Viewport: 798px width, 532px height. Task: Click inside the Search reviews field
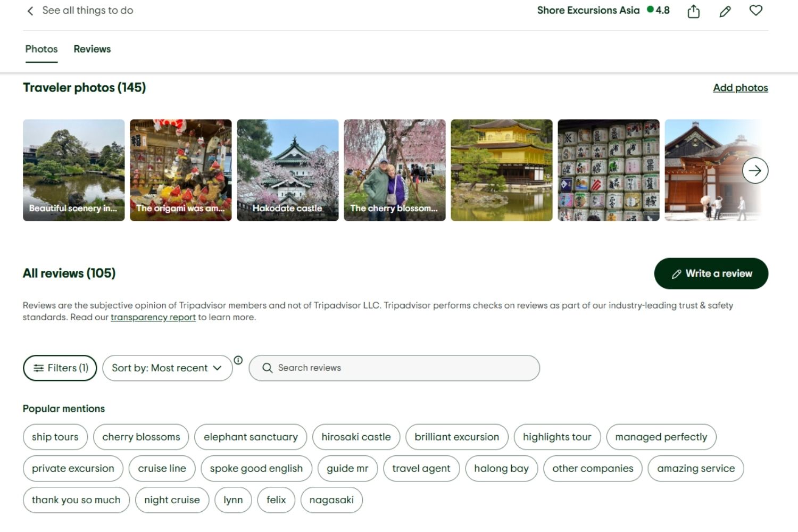point(394,368)
